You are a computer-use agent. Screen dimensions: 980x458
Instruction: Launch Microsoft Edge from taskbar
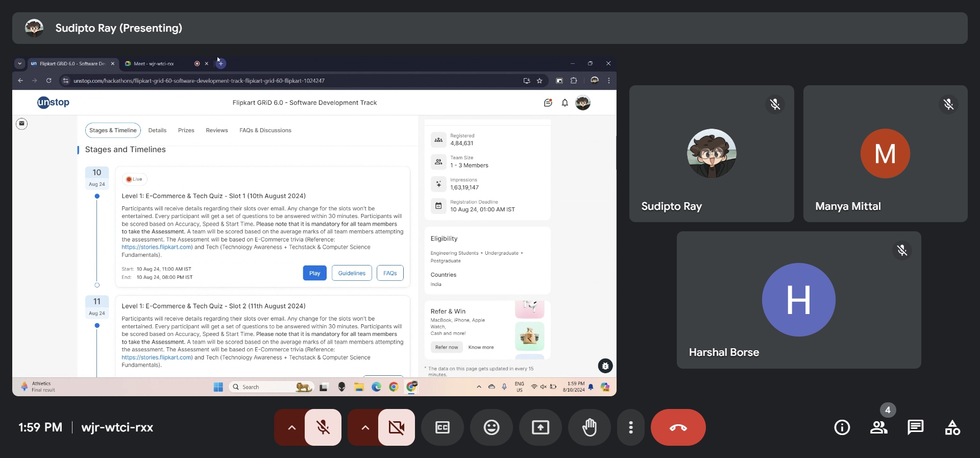point(376,387)
